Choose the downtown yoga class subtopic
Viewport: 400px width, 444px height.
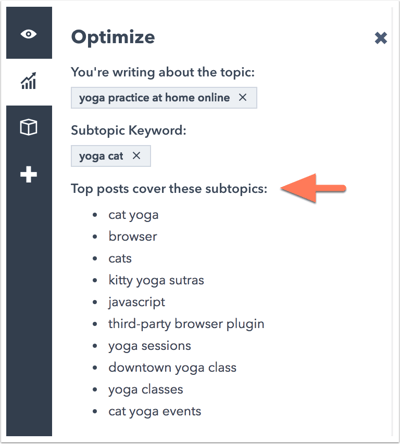coord(172,368)
